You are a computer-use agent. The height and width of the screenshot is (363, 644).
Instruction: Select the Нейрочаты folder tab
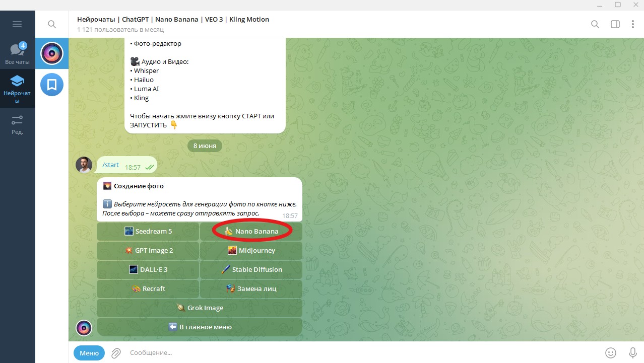17,88
